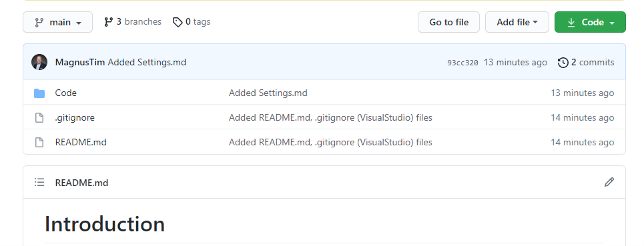Click the Code folder icon
This screenshot has height=246, width=644.
click(x=39, y=93)
